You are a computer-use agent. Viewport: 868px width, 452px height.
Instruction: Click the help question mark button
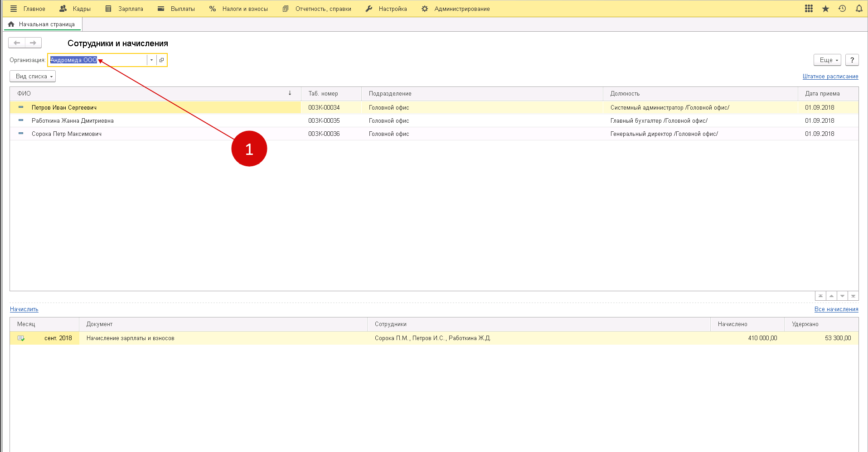852,60
